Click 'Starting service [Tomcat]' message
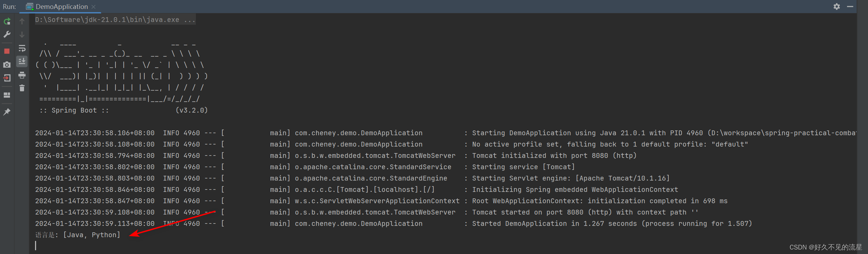The height and width of the screenshot is (254, 868). [x=523, y=167]
